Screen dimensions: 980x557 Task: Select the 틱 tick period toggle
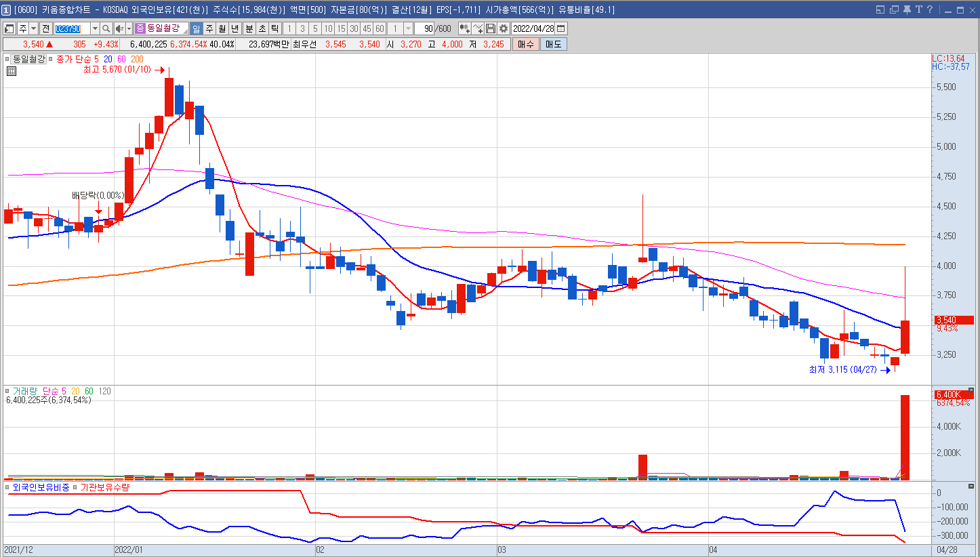click(274, 28)
